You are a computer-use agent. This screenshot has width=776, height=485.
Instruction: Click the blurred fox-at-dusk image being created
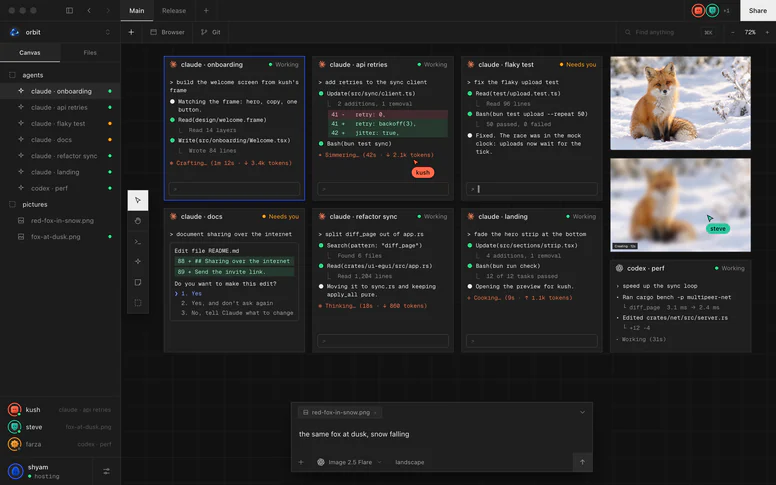coord(680,205)
